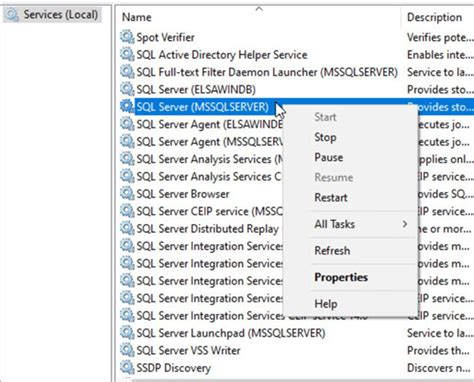
Task: Click the icon for SQL Server Agent (MSSQLSERVER)
Action: (x=127, y=141)
